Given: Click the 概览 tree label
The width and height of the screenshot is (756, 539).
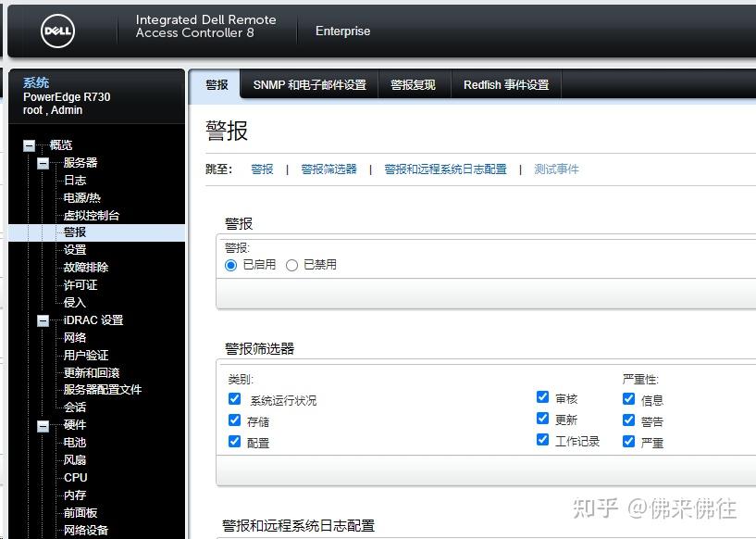Looking at the screenshot, I should (61, 145).
